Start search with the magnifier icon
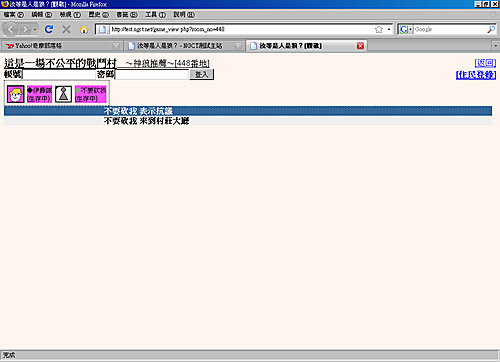Image resolution: width=500 pixels, height=362 pixels. point(491,29)
